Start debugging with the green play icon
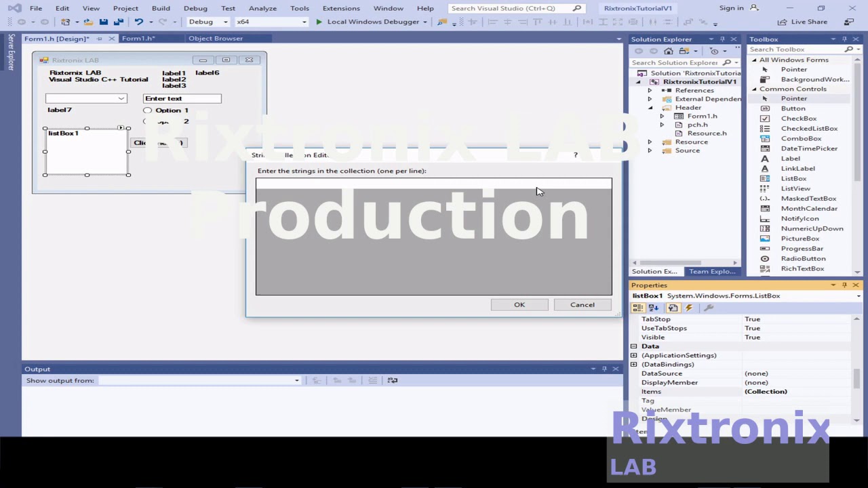The width and height of the screenshot is (868, 488). pyautogui.click(x=319, y=22)
